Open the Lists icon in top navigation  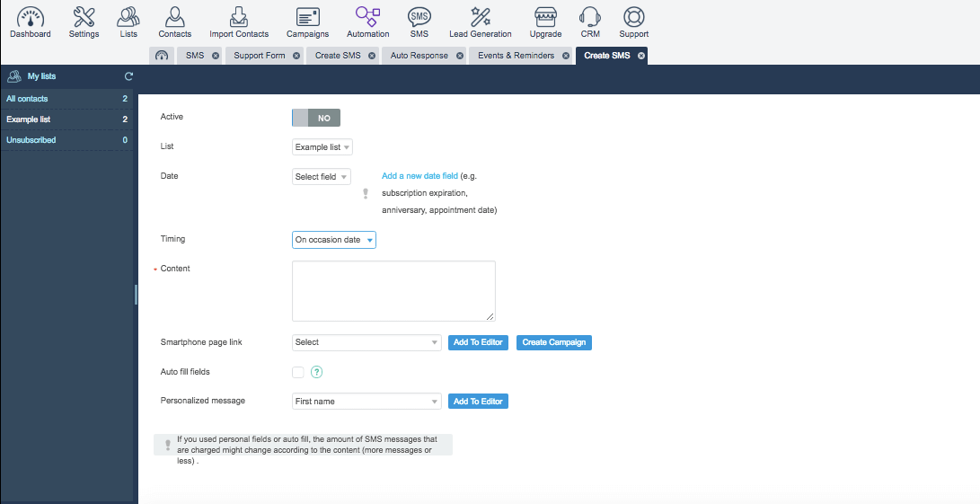[128, 17]
